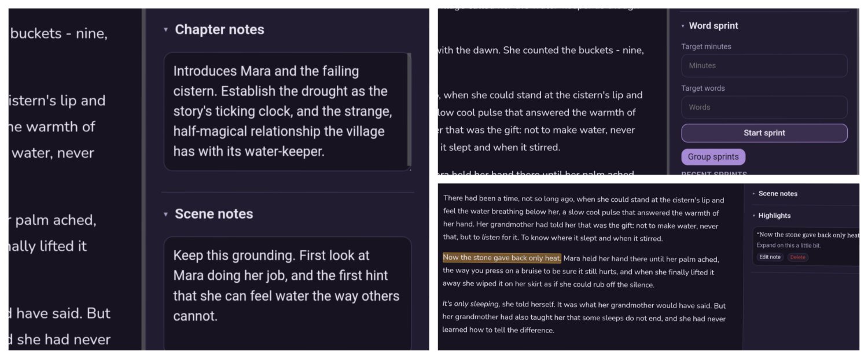Click the italic 'It's only sleeping' text
This screenshot has width=868, height=359.
[471, 304]
